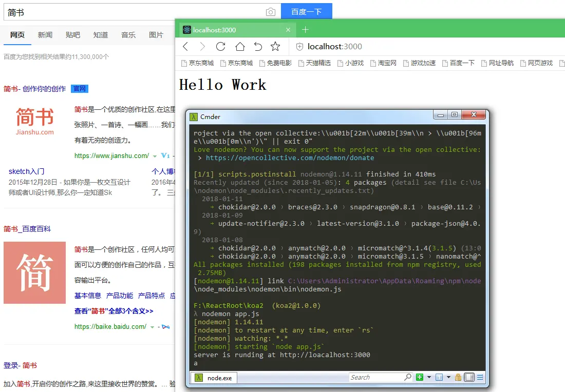The height and width of the screenshot is (392, 565).
Task: Open the 天猫精选 bookmark
Action: 314,63
